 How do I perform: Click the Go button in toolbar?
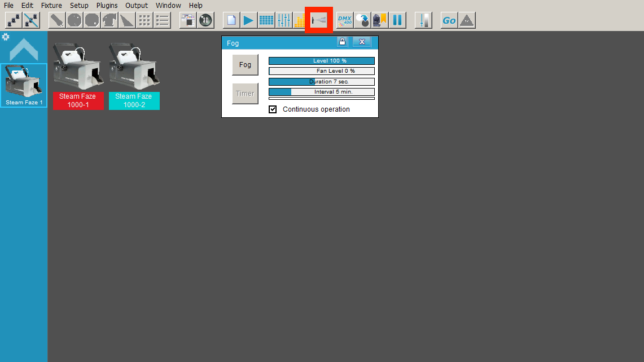tap(449, 20)
